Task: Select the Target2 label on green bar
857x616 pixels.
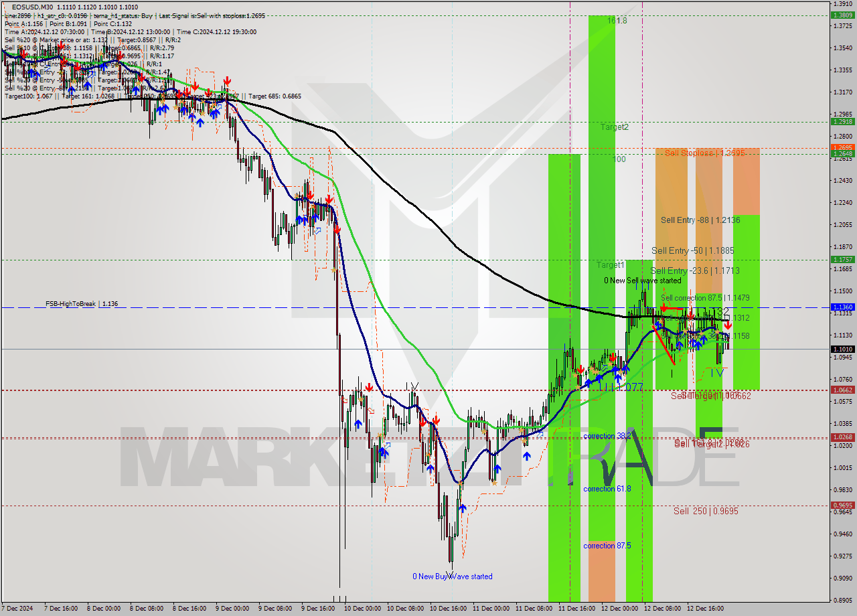Action: [614, 127]
